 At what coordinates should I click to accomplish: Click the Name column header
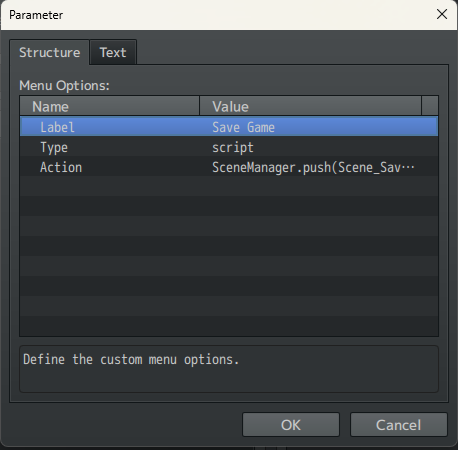[x=110, y=106]
